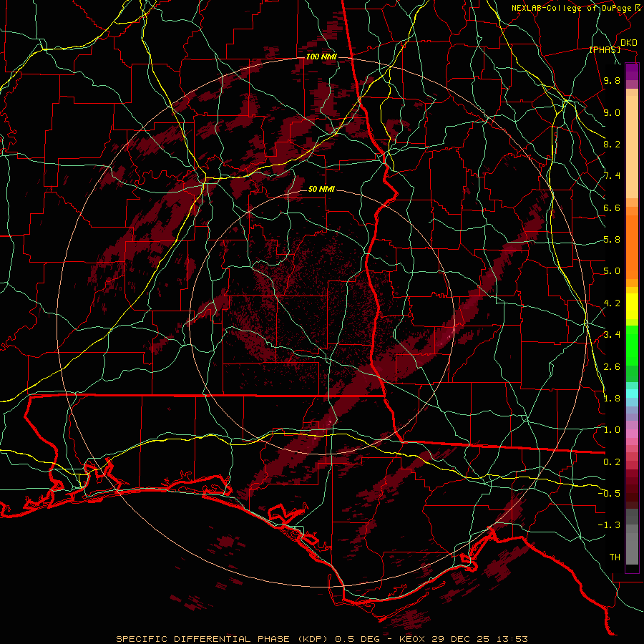Click the 1.8 value on the color scale
Viewport: 644px width, 644px height.
pyautogui.click(x=612, y=399)
